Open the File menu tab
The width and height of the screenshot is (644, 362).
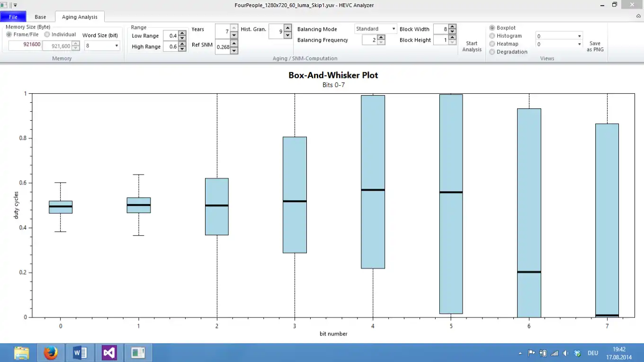[13, 17]
